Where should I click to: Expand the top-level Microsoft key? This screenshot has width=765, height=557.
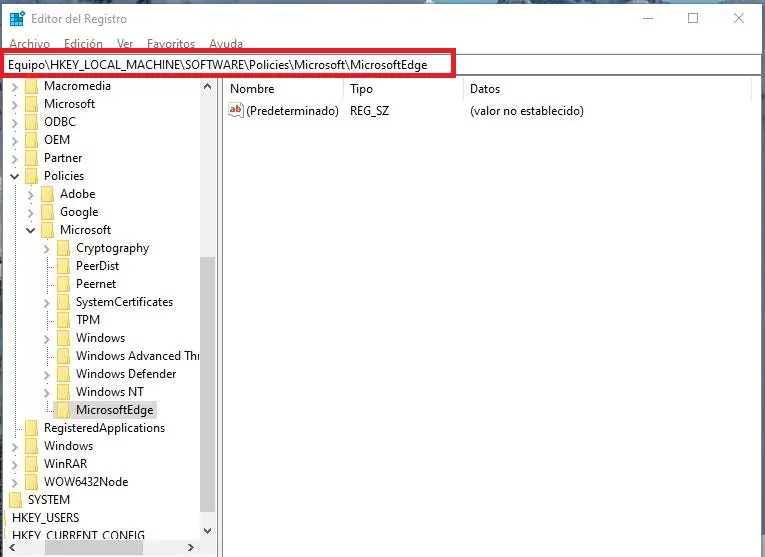tap(15, 105)
